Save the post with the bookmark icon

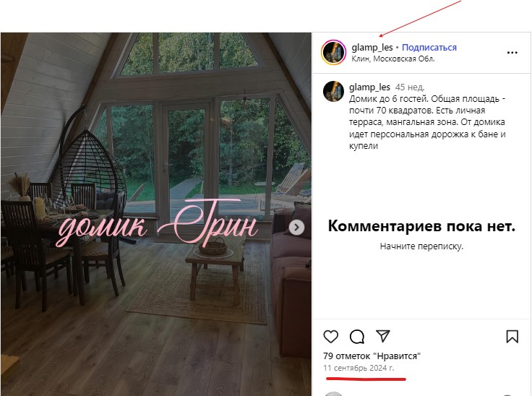point(512,337)
